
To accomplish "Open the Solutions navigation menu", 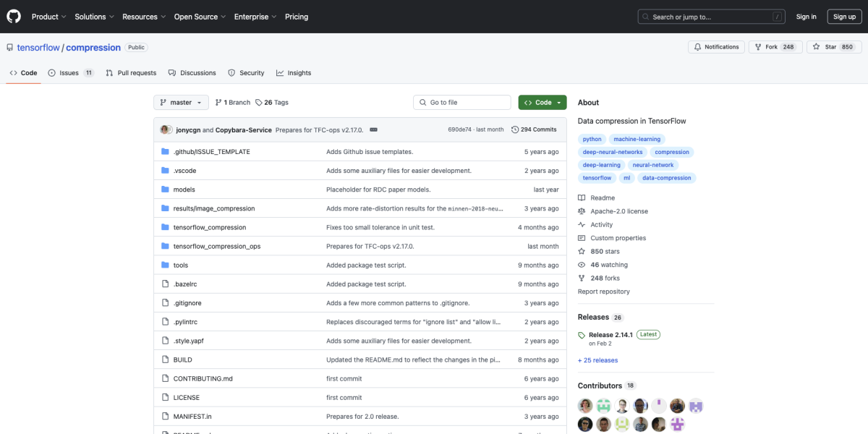I will (94, 17).
